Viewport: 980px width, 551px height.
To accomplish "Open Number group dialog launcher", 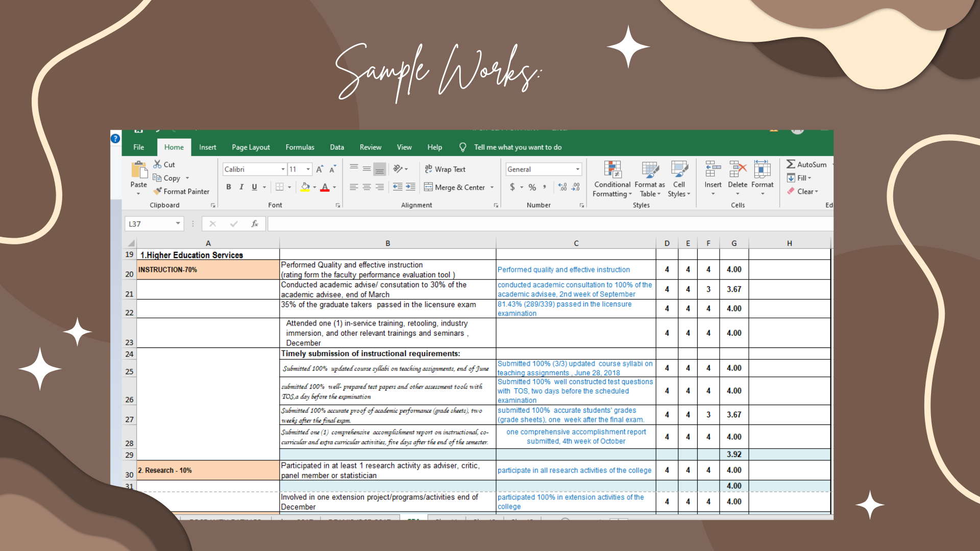I will pyautogui.click(x=582, y=205).
